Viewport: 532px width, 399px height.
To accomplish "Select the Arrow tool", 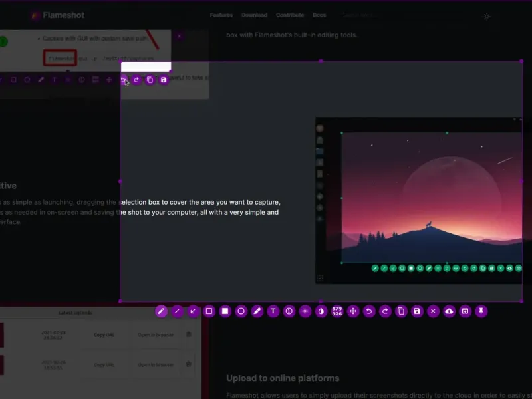I will 193,311.
